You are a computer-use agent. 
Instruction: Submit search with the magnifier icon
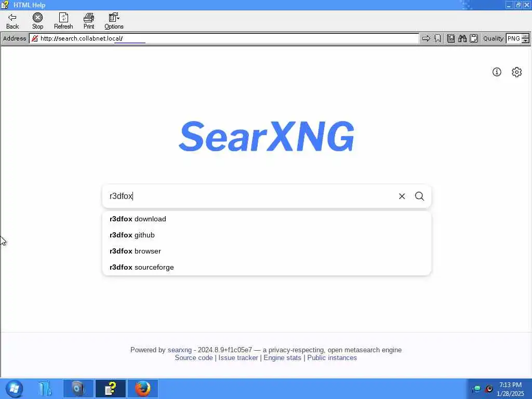point(419,196)
